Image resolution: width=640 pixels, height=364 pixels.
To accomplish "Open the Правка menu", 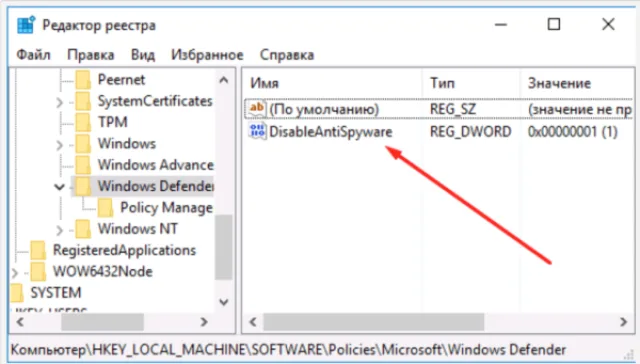I will [x=91, y=55].
